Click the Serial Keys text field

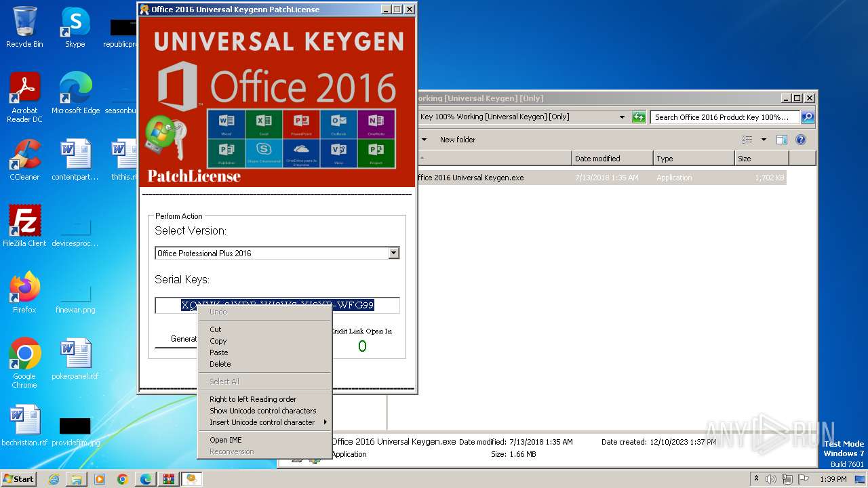(x=277, y=305)
